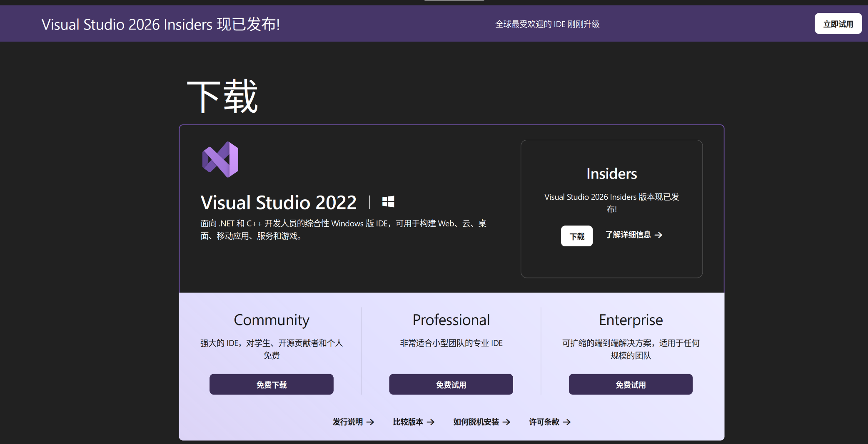
Task: Click 免费试用 under Professional
Action: point(451,384)
